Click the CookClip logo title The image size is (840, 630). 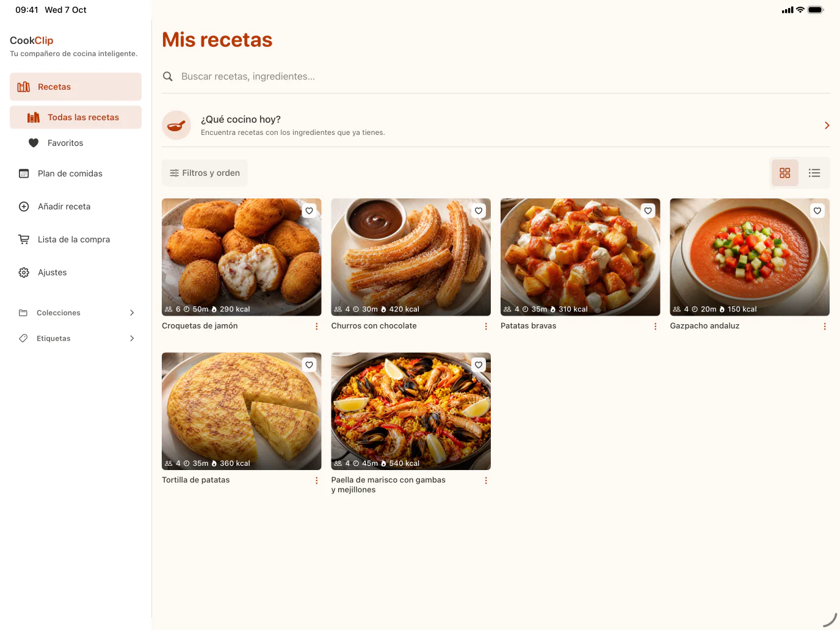(32, 40)
